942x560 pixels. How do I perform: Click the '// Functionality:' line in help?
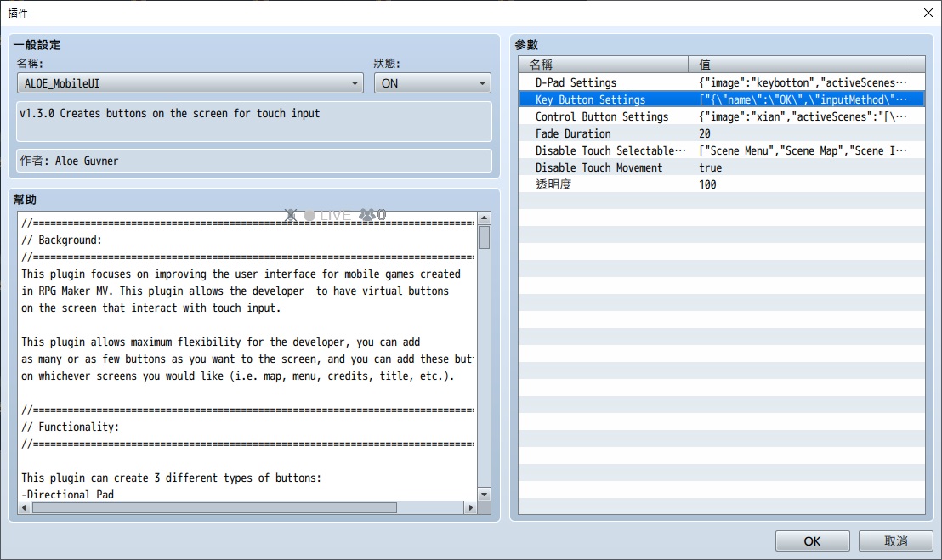(x=71, y=427)
